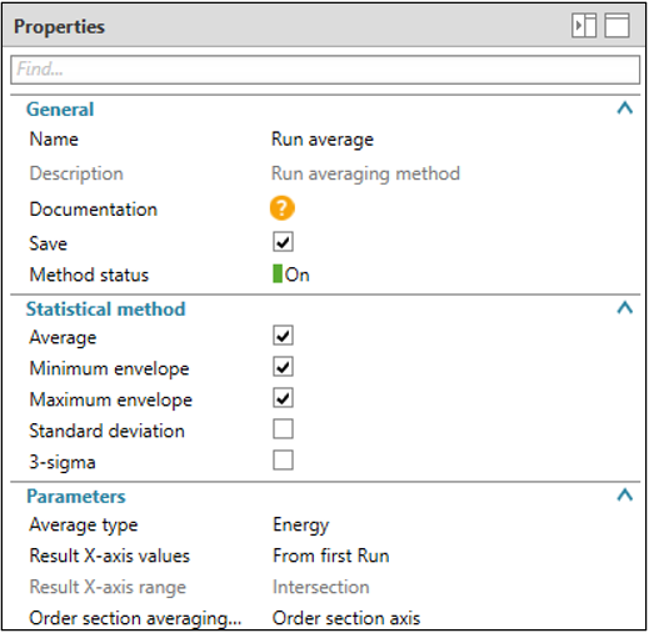Change Result X-axis values From first Run
Viewport: 649px width, 632px height.
(x=331, y=556)
